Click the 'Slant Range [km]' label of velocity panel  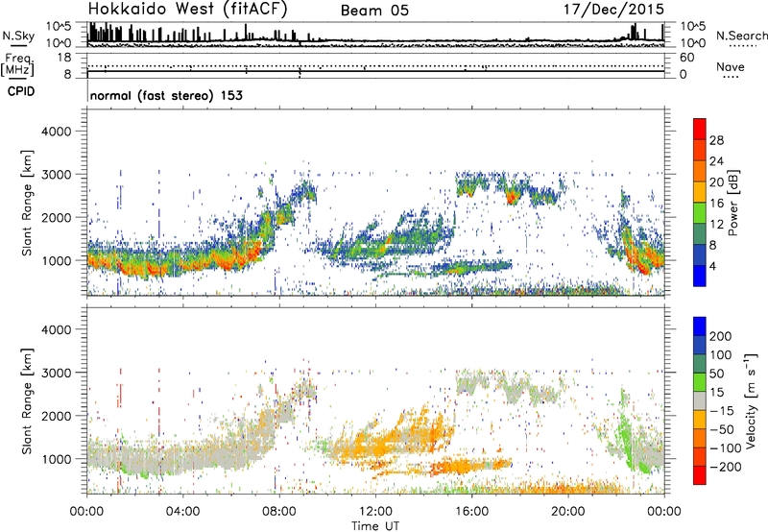27,401
